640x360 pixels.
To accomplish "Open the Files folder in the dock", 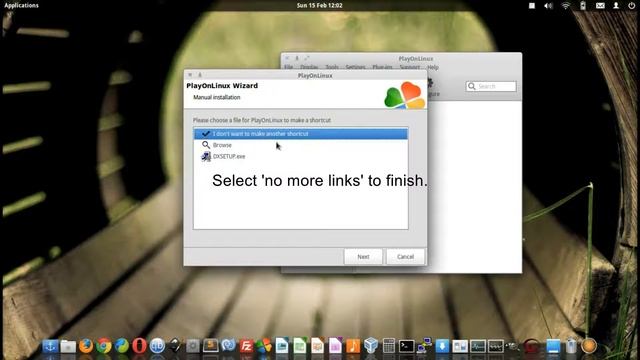I will pos(68,346).
